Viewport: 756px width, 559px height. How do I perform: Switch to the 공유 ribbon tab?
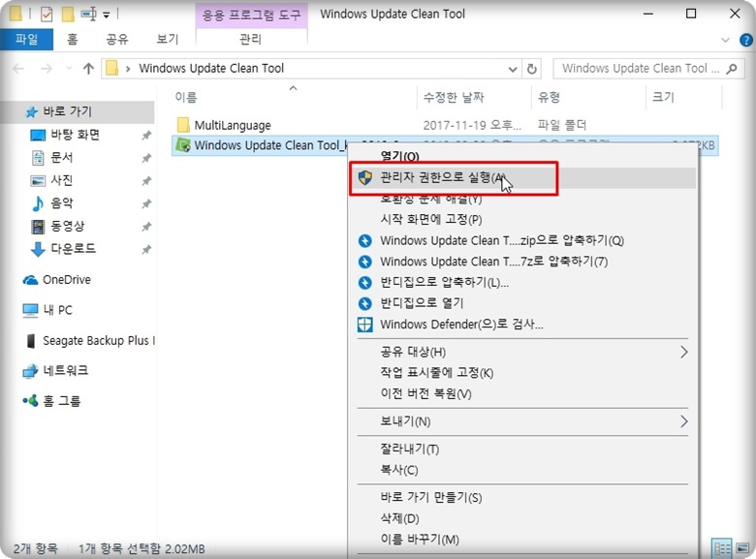[x=117, y=39]
